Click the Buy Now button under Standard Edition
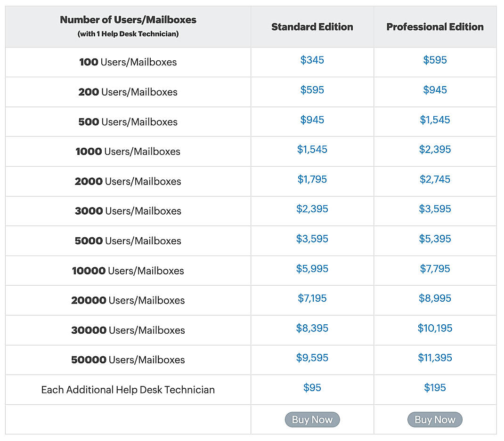The width and height of the screenshot is (504, 441). click(x=312, y=419)
